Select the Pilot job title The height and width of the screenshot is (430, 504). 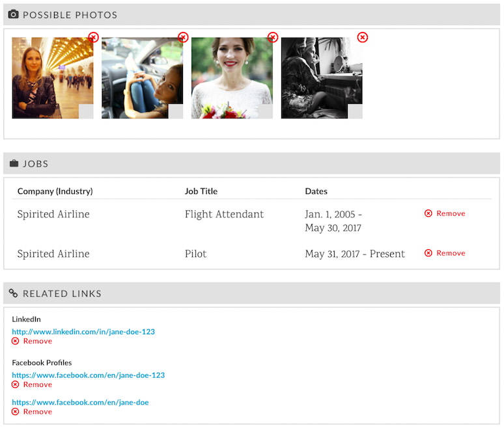pyautogui.click(x=195, y=254)
